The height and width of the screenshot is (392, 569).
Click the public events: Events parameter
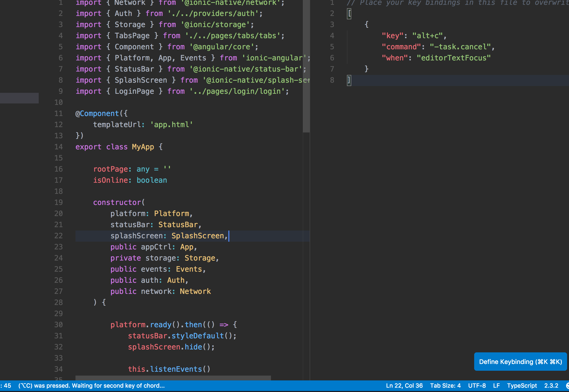(158, 269)
